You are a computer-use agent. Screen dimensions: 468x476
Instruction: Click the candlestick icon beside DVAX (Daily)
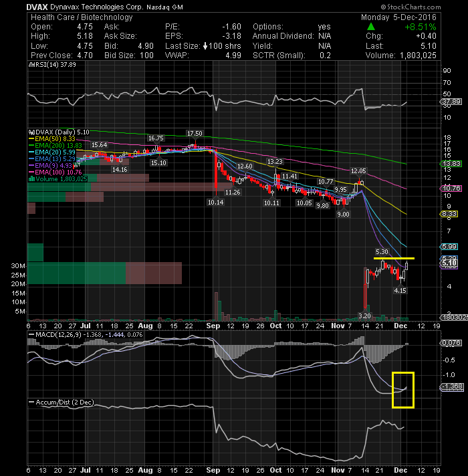click(32, 132)
